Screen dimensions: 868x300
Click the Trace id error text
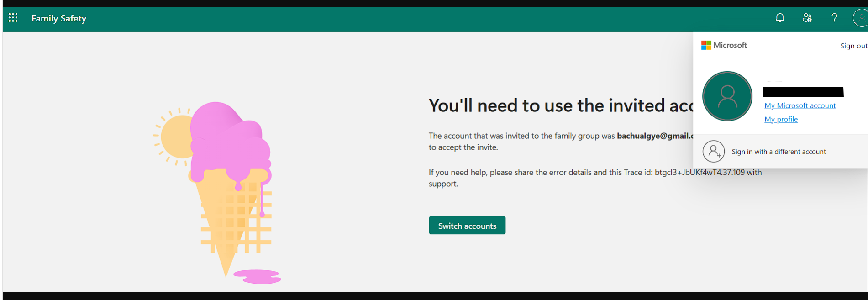pyautogui.click(x=595, y=178)
